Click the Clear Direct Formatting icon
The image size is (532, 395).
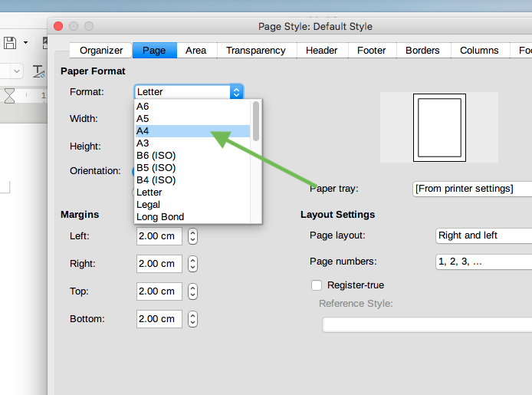38,71
